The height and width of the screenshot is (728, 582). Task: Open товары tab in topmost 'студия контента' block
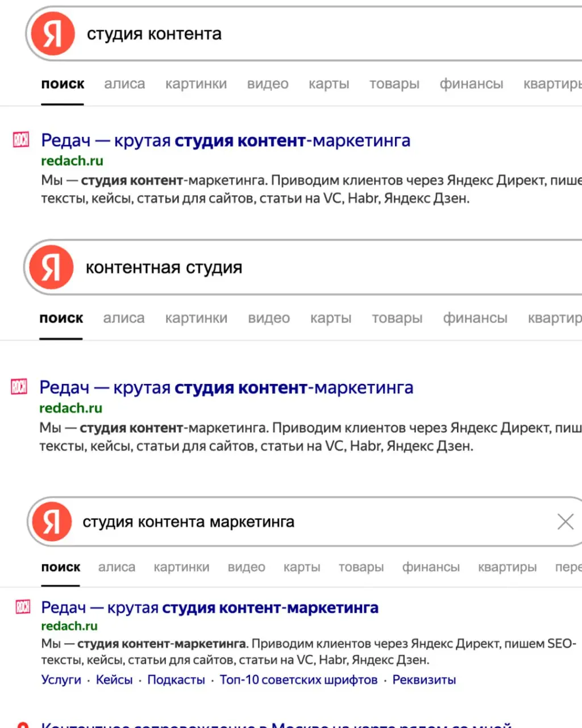(394, 84)
